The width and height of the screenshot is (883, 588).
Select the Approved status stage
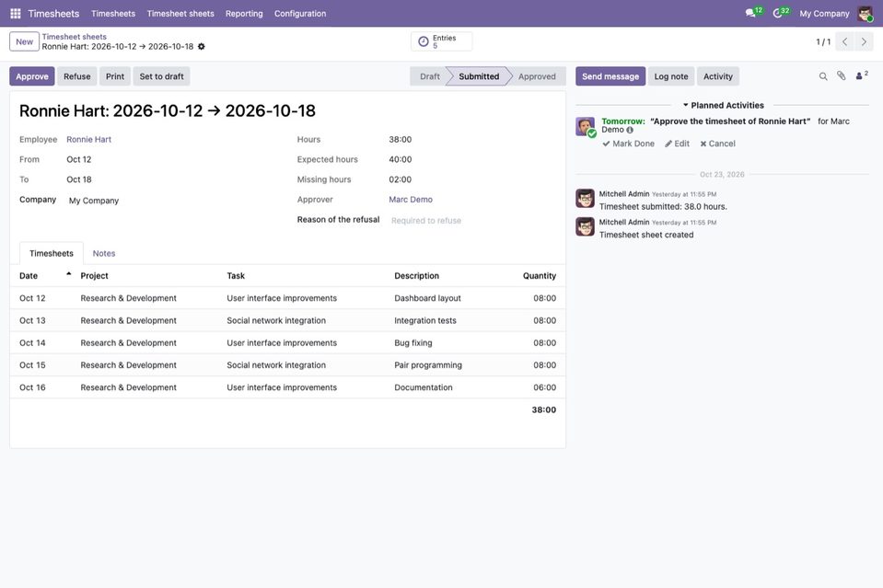(x=537, y=76)
